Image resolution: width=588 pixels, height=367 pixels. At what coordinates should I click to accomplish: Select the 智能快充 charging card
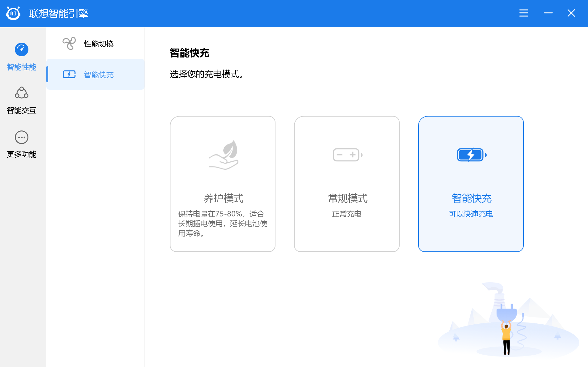tap(471, 184)
